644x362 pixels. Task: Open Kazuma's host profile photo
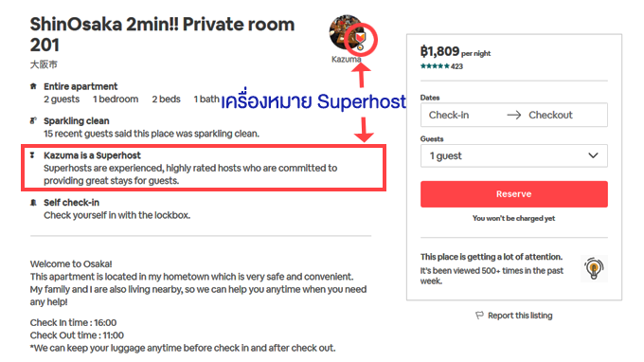(x=347, y=33)
